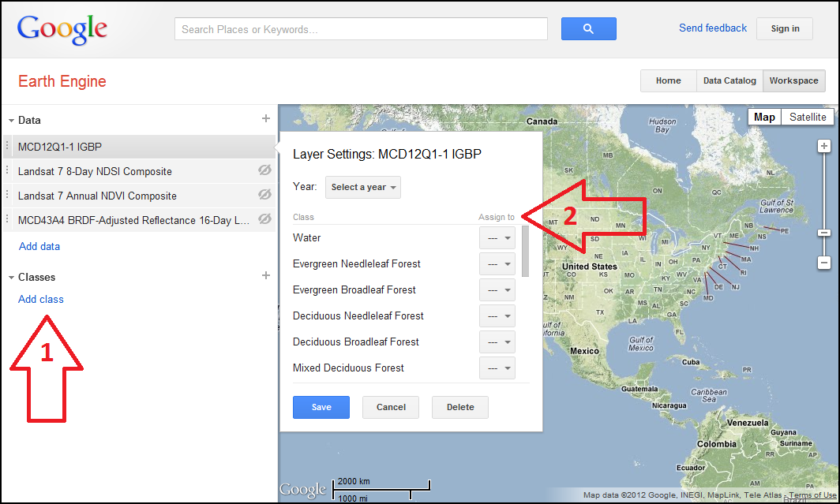Open the Terms of Use link
840x504 pixels.
[812, 495]
